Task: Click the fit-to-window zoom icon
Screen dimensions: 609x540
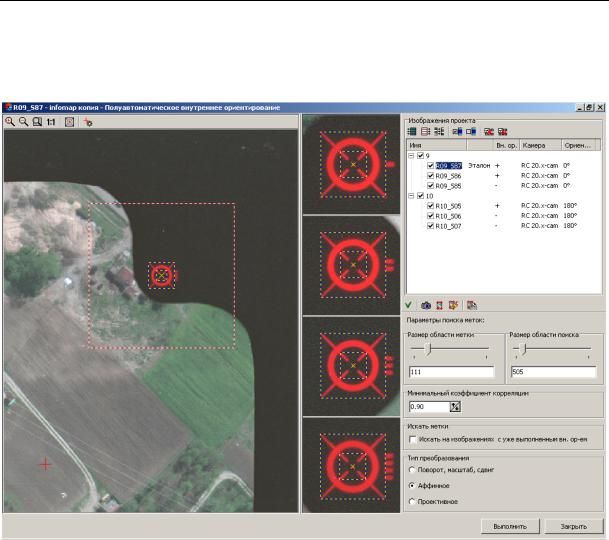Action: point(37,122)
